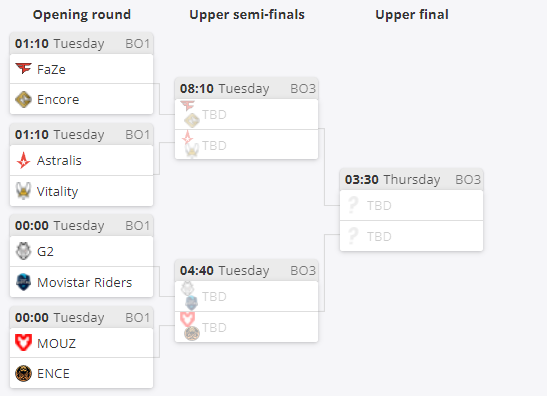Open the Movistar Riders team link
The image size is (547, 396).
(x=84, y=282)
